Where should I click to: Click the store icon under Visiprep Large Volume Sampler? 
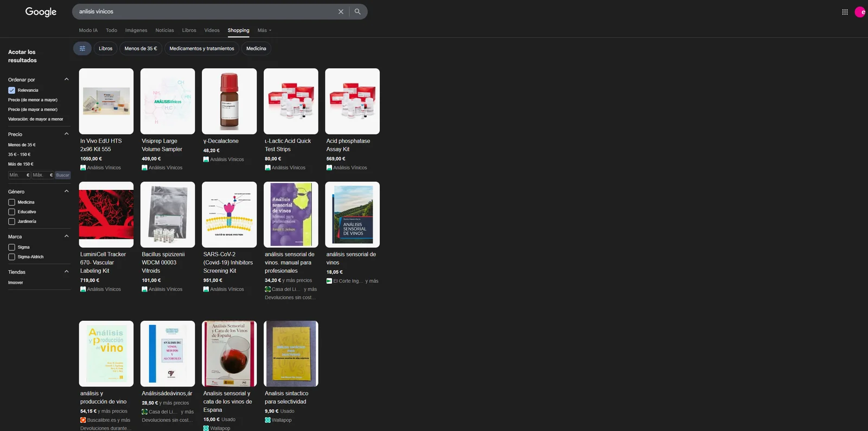tap(144, 168)
